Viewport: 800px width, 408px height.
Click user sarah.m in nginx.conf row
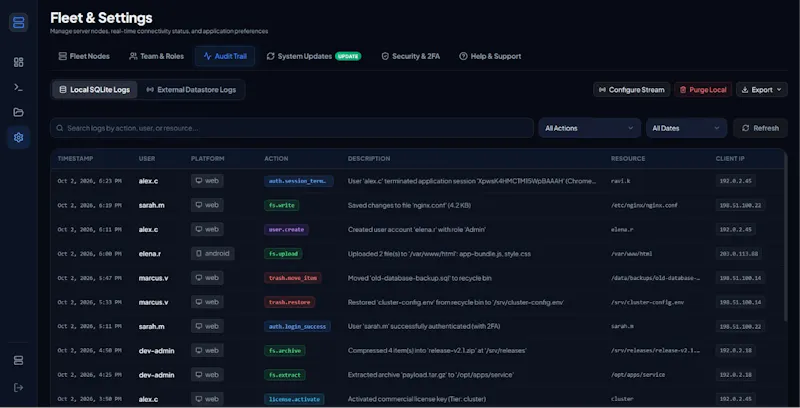coord(152,205)
